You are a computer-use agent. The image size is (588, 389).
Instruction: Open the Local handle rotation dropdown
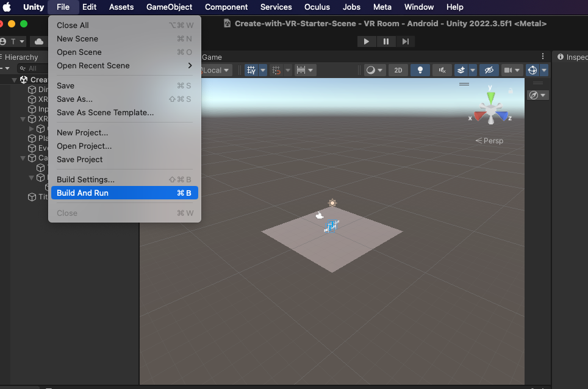pyautogui.click(x=216, y=70)
